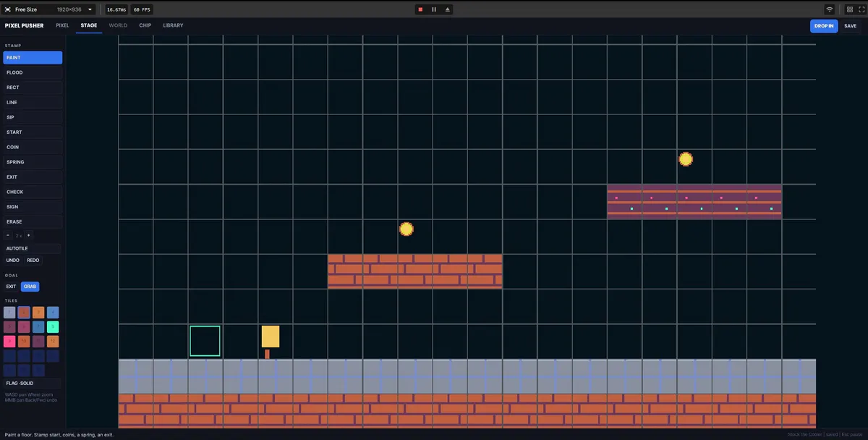868x440 pixels.
Task: Select the LINE stamp tool
Action: tap(33, 103)
